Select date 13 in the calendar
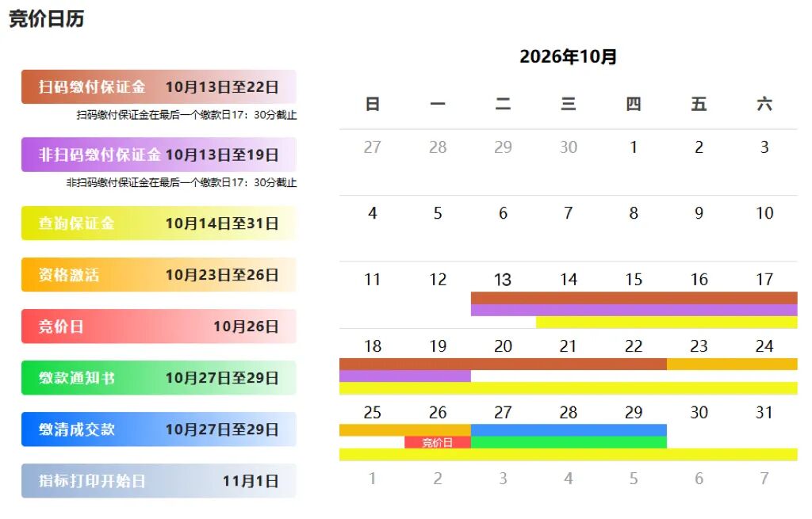Image resolution: width=812 pixels, height=519 pixels. pos(503,280)
